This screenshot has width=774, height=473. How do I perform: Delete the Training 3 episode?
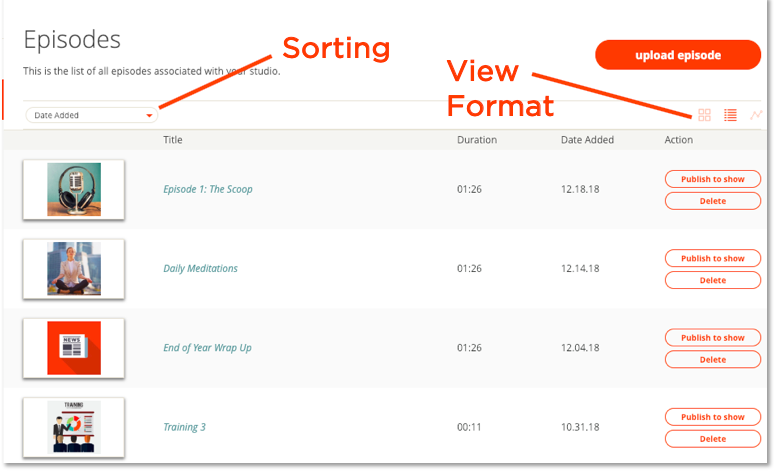click(x=712, y=438)
